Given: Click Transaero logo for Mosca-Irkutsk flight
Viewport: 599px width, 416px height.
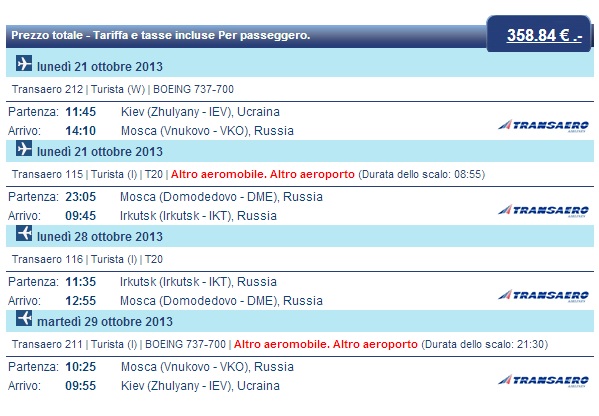Looking at the screenshot, I should (543, 210).
